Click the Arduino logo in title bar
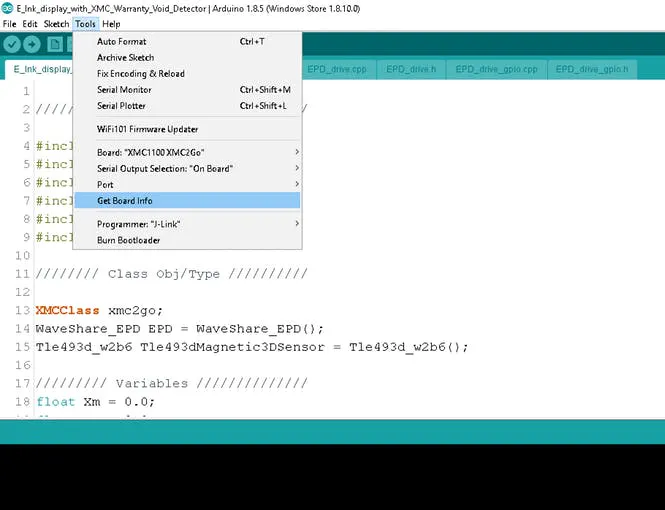The height and width of the screenshot is (510, 665). click(7, 8)
